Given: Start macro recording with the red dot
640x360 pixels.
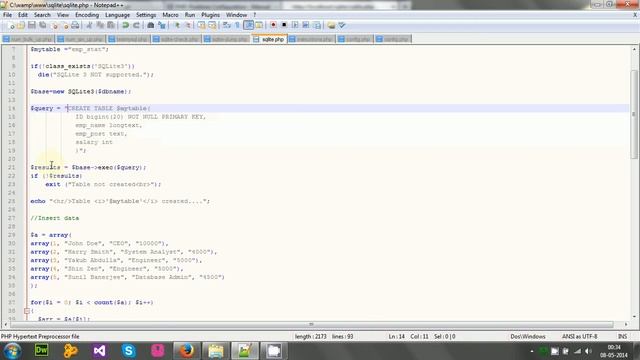Looking at the screenshot, I should point(273,25).
